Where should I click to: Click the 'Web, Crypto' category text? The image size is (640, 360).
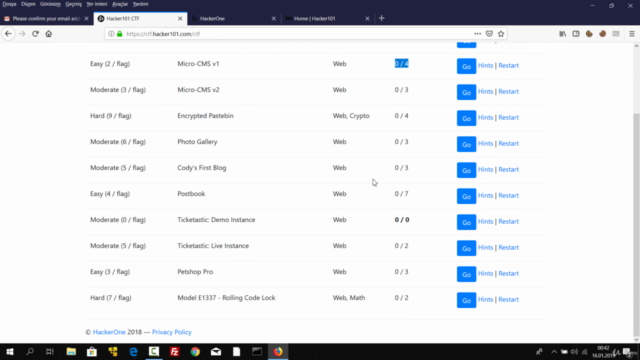pos(351,116)
